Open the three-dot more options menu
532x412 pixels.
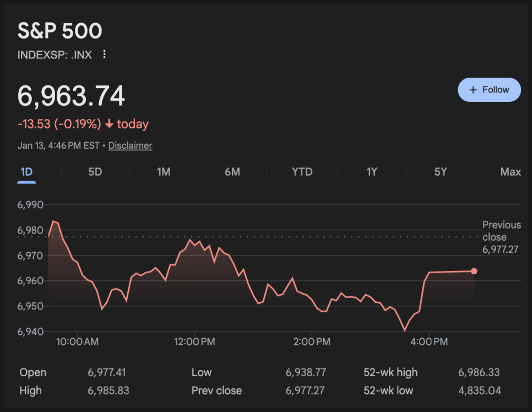coord(104,55)
